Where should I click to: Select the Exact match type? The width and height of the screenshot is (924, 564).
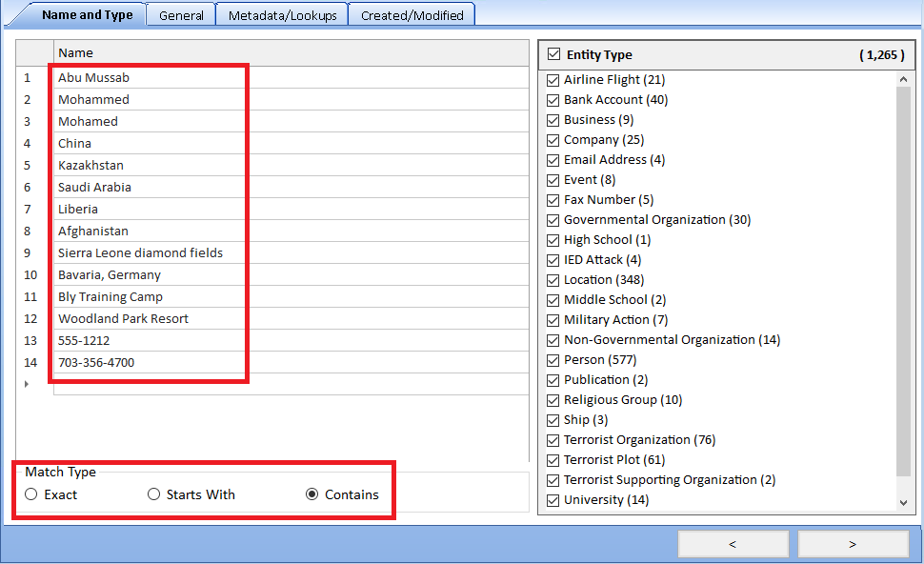31,494
